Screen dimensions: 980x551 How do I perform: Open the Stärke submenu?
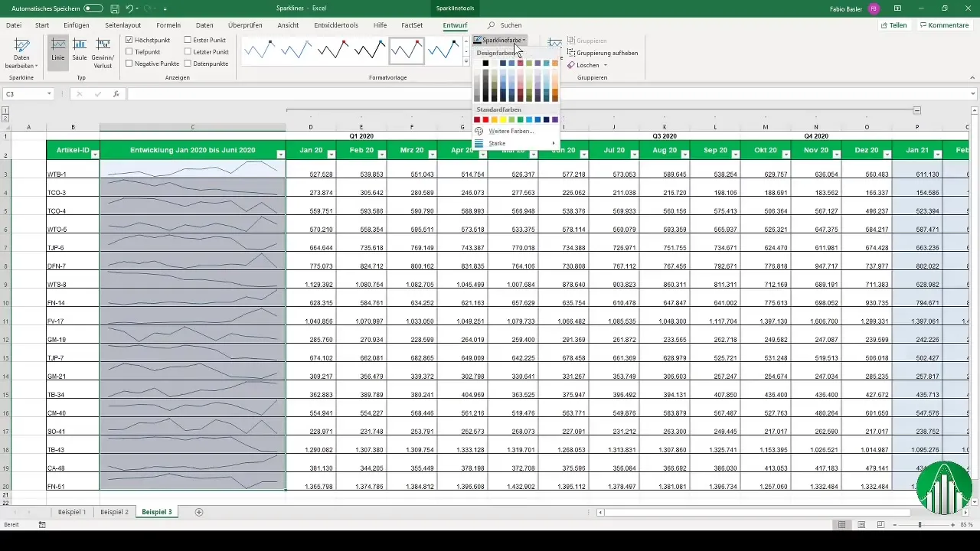coord(516,143)
